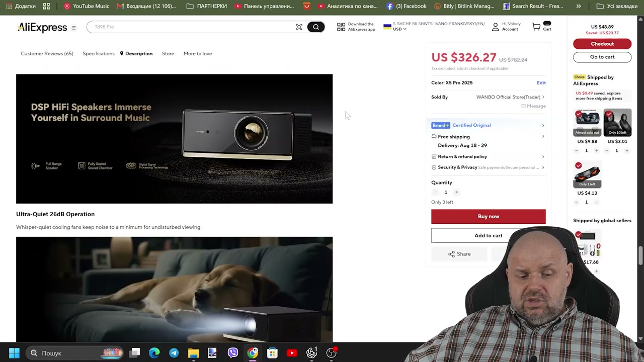This screenshot has height=362, width=644.
Task: Open Task View from taskbar
Action: [135, 353]
